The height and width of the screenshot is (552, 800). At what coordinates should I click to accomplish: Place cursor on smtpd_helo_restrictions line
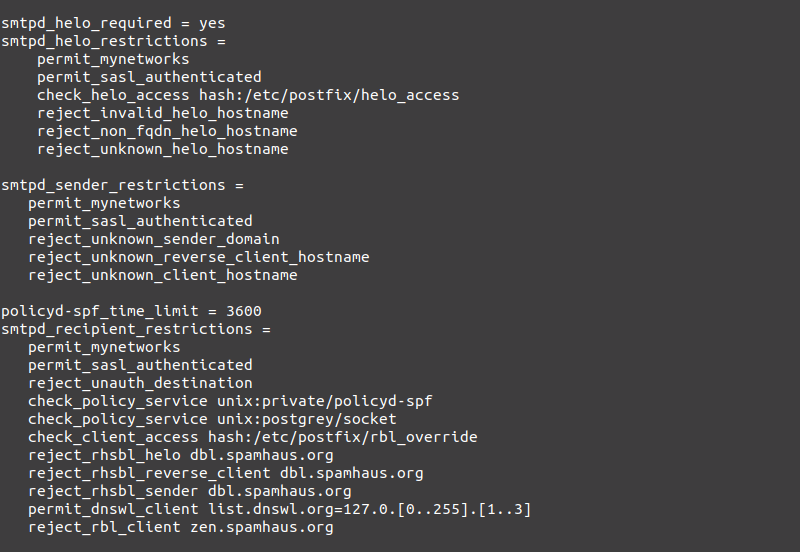click(112, 41)
